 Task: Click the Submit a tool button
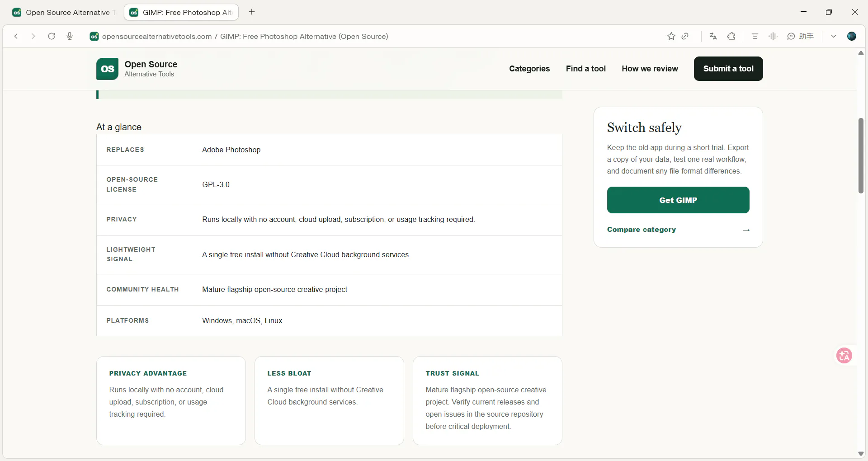tap(728, 69)
